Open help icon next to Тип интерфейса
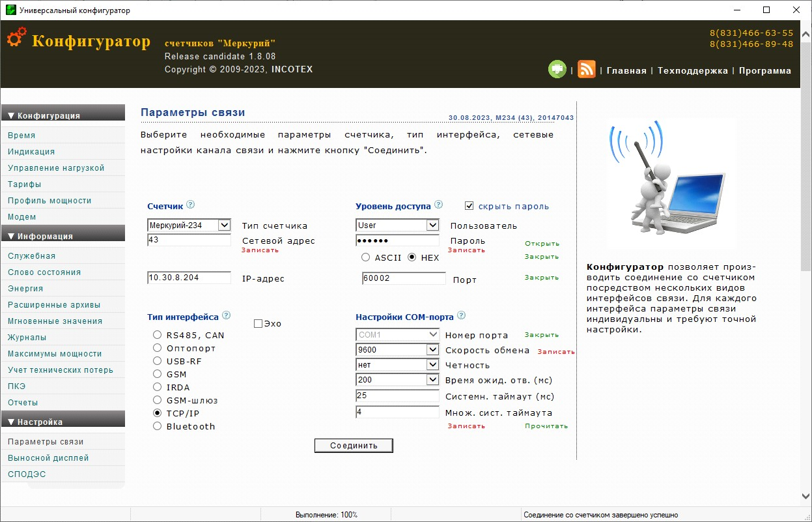Viewport: 812px width, 522px height. [226, 315]
